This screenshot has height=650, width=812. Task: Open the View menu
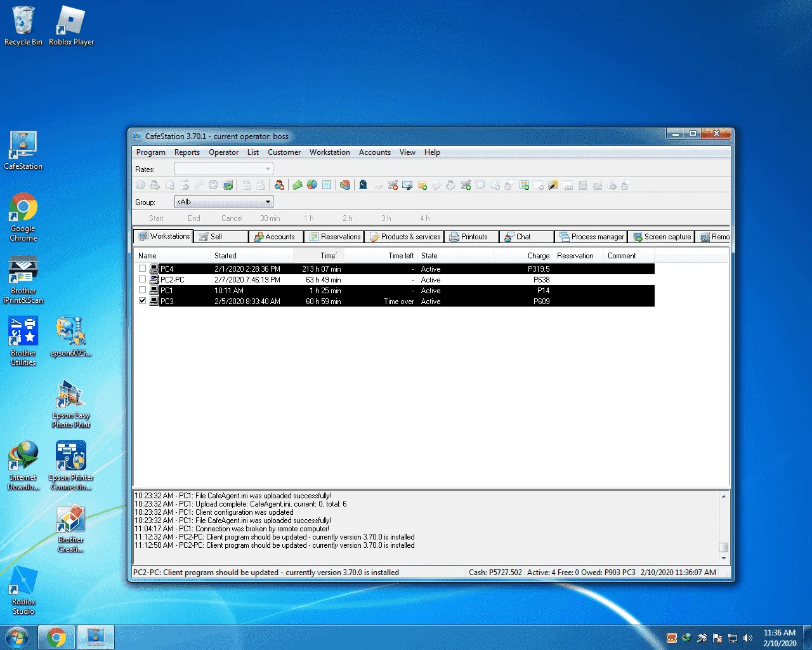pos(407,152)
